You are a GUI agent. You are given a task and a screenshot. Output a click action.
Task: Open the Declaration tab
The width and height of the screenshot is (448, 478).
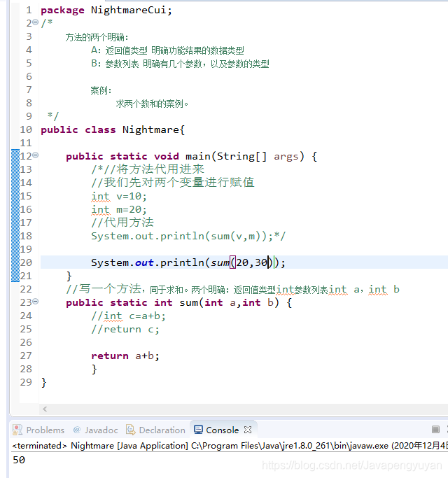click(156, 430)
